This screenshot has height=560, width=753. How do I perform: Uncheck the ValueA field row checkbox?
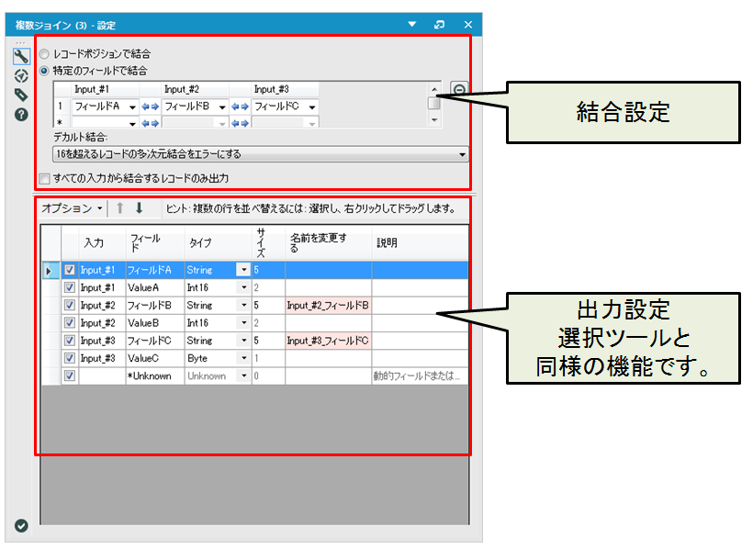pos(70,287)
